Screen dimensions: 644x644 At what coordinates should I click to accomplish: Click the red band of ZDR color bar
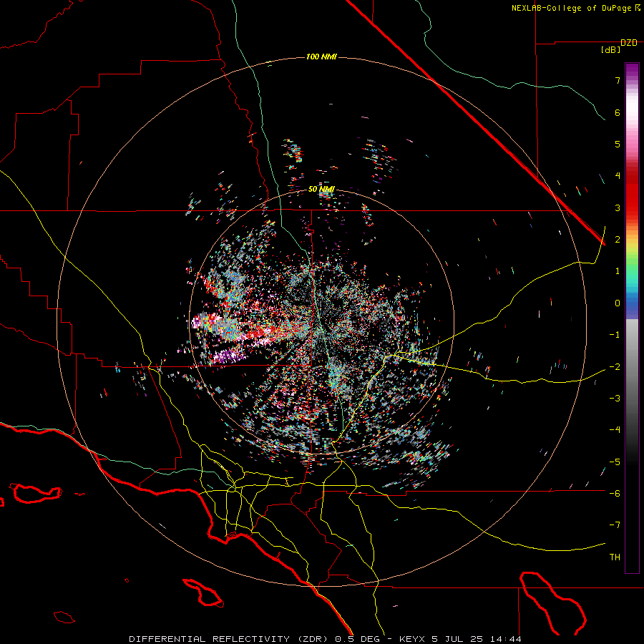click(x=632, y=191)
